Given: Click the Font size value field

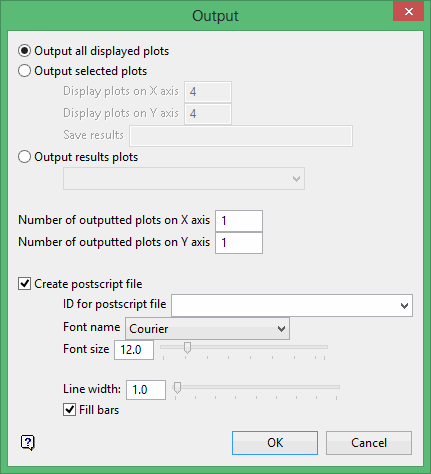Looking at the screenshot, I should [134, 350].
